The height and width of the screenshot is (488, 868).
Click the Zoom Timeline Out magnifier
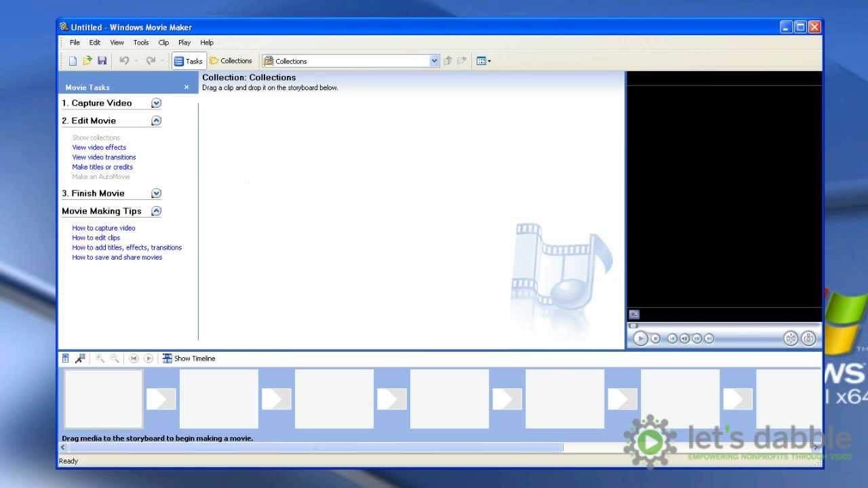click(x=115, y=359)
